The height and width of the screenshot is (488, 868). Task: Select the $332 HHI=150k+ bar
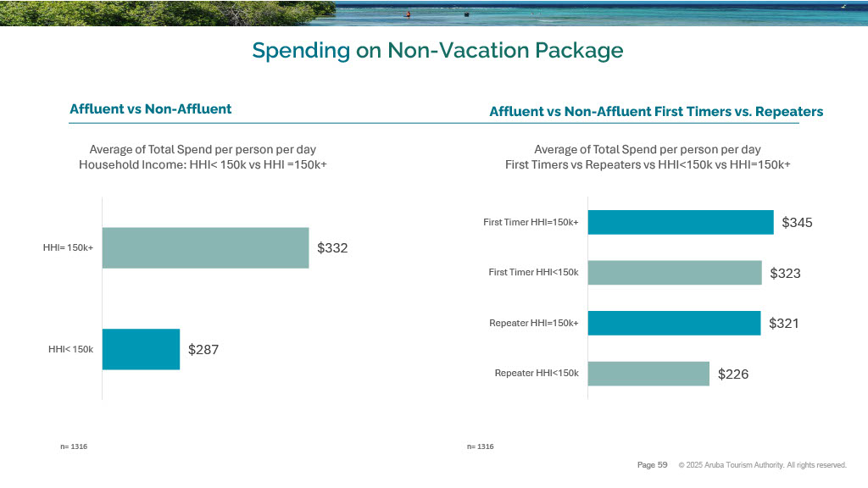tap(205, 247)
